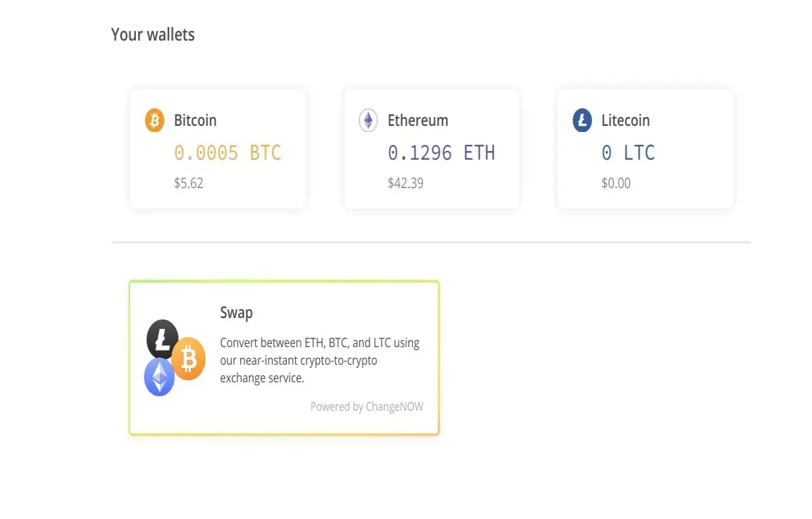Viewport: 812px width, 519px height.
Task: Click the black Litecoin coin in Swap card
Action: tap(162, 339)
